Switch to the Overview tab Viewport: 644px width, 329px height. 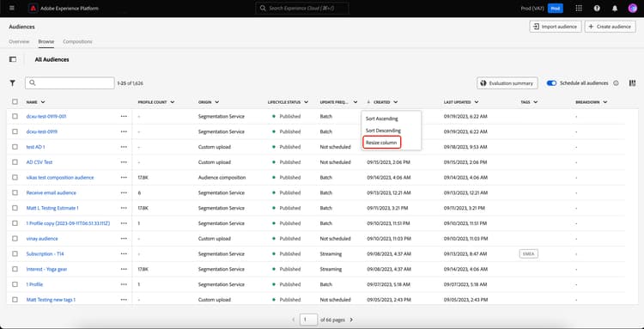pos(19,41)
